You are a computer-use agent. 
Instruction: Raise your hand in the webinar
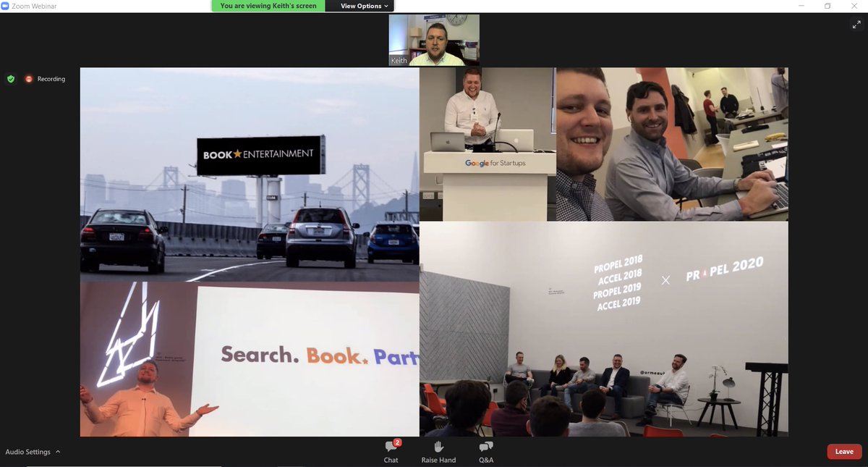pos(438,452)
